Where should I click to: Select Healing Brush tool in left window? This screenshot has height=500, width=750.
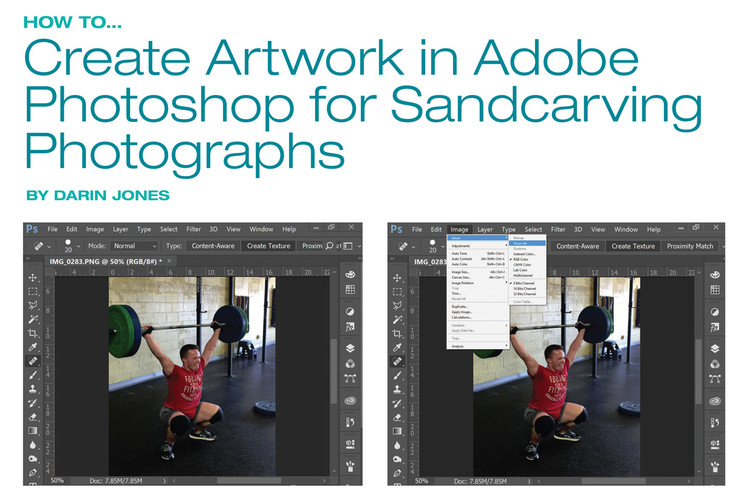[x=33, y=361]
